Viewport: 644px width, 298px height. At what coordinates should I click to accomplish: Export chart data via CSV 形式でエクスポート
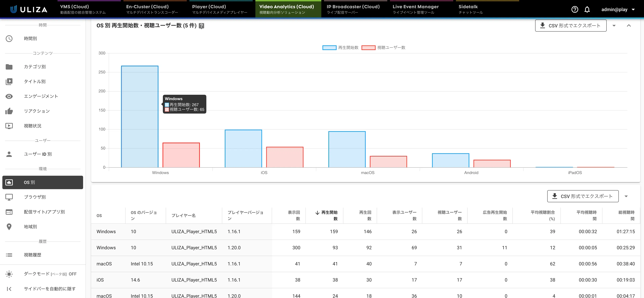pyautogui.click(x=570, y=26)
